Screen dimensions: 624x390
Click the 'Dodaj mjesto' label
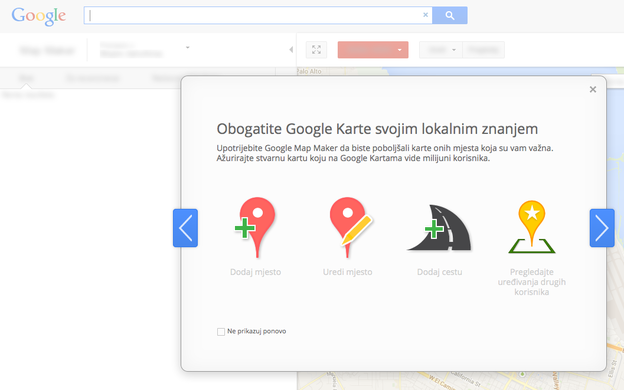255,272
